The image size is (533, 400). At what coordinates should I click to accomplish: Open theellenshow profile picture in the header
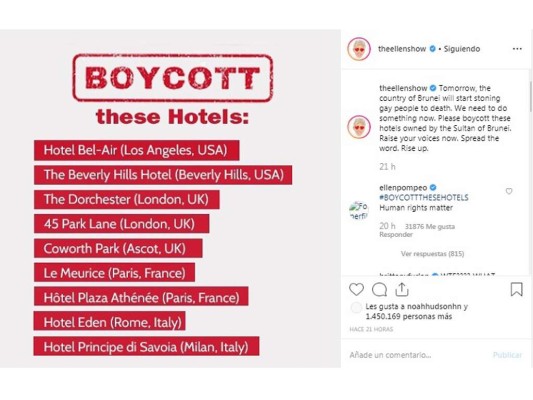click(x=359, y=49)
